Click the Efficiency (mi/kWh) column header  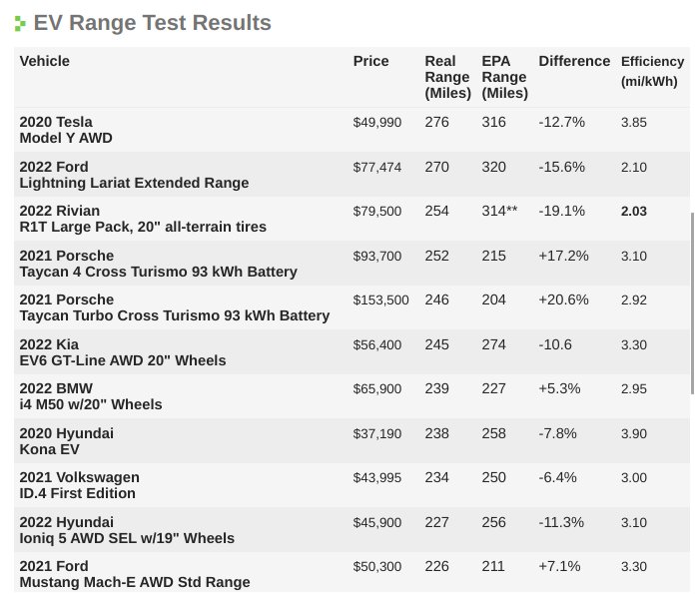point(652,72)
